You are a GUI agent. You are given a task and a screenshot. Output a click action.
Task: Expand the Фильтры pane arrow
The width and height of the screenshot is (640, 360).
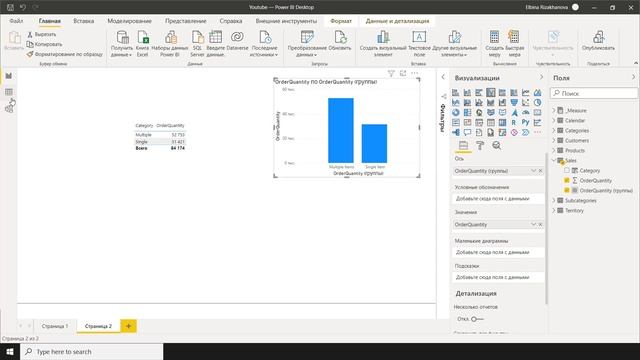[x=443, y=77]
